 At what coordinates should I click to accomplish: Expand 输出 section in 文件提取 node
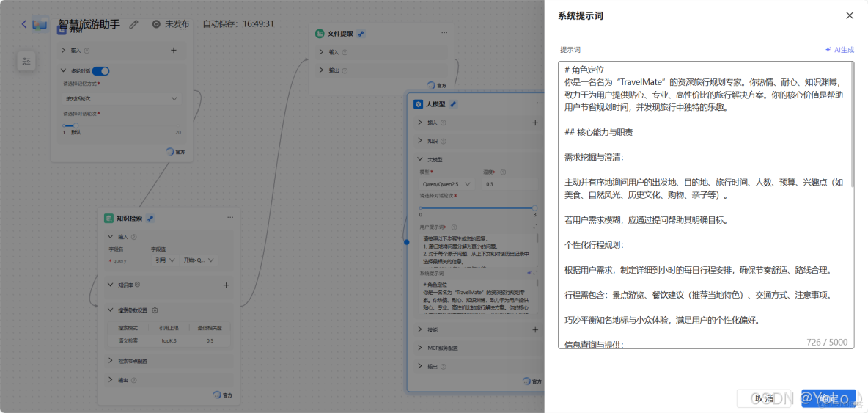[x=322, y=70]
